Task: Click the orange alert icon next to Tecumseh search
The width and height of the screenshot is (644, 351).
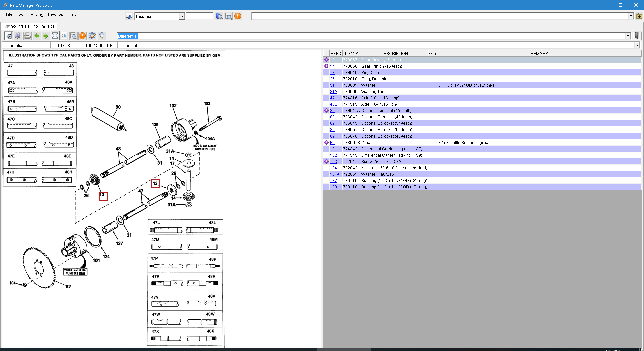Action: click(x=238, y=16)
